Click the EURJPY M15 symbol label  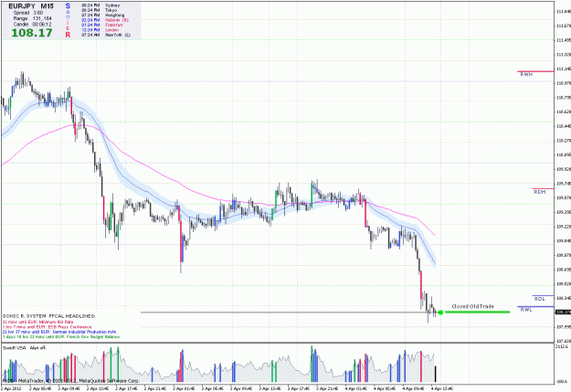coord(31,6)
